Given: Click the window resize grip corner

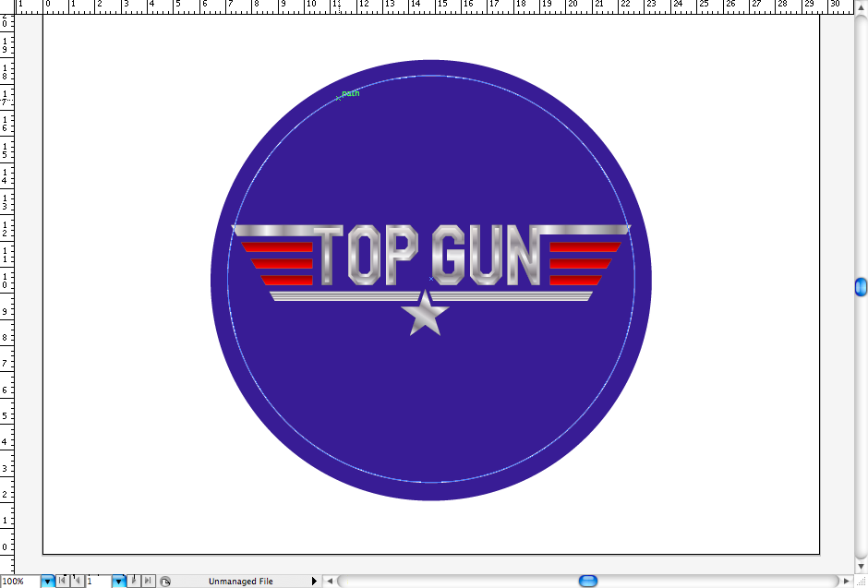Looking at the screenshot, I should coord(860,581).
